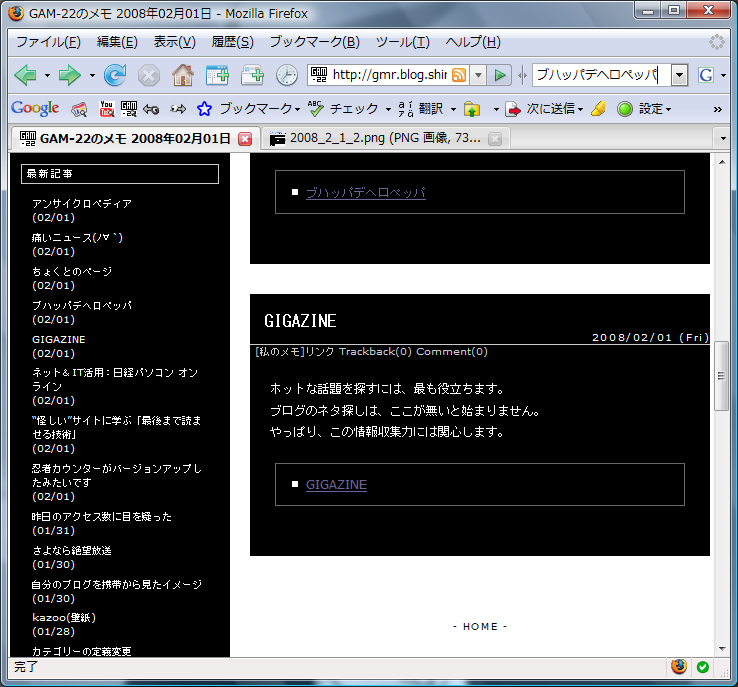Image resolution: width=738 pixels, height=687 pixels.
Task: Click the highlighter icon on Google toolbar
Action: (x=598, y=109)
